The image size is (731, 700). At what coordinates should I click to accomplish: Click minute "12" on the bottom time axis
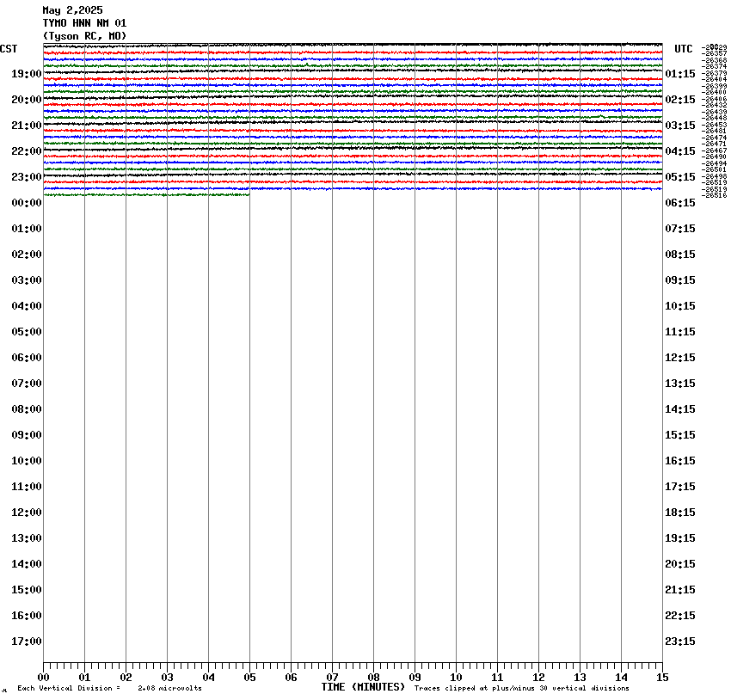tap(538, 678)
